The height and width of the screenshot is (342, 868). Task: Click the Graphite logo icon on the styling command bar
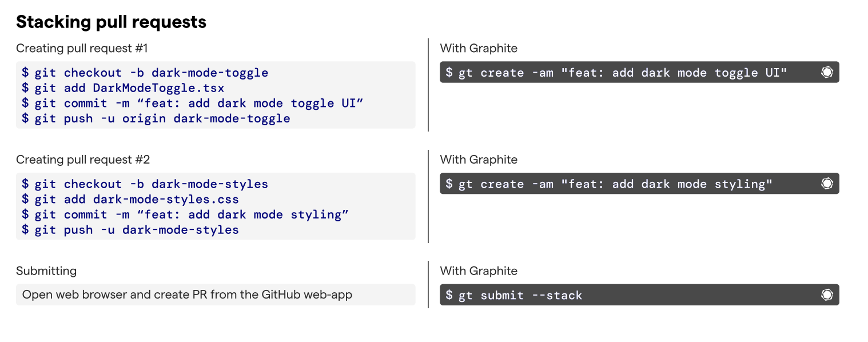(x=827, y=184)
